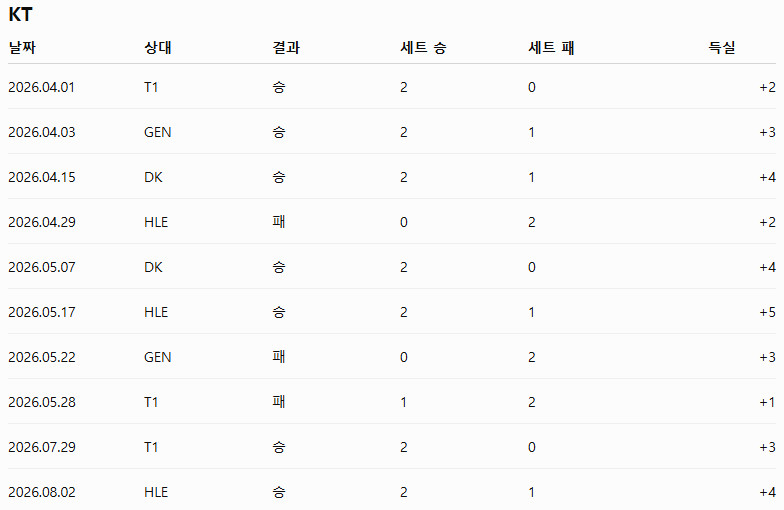
Task: Select the 2026.05.28 date cell
Action: 42,402
